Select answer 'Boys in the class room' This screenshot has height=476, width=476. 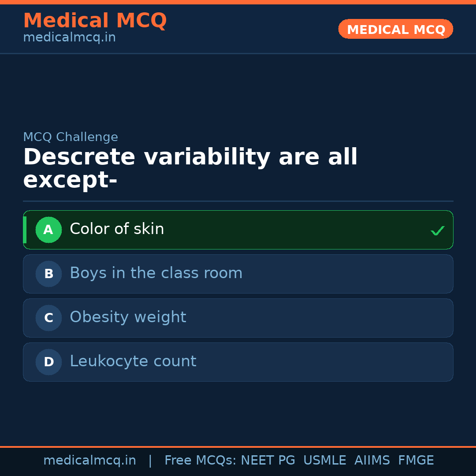[x=156, y=273]
